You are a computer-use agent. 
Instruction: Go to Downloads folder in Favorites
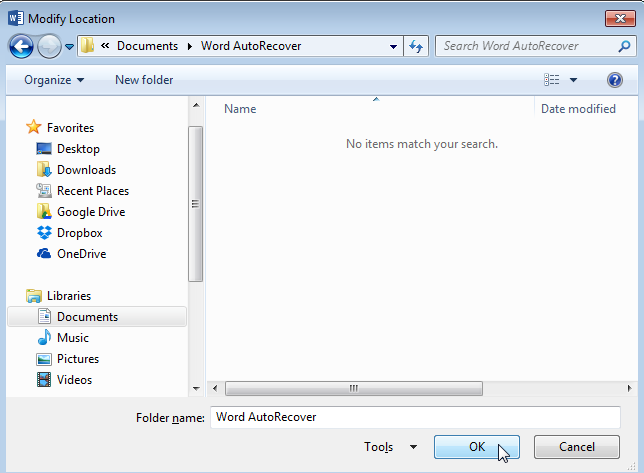point(86,170)
